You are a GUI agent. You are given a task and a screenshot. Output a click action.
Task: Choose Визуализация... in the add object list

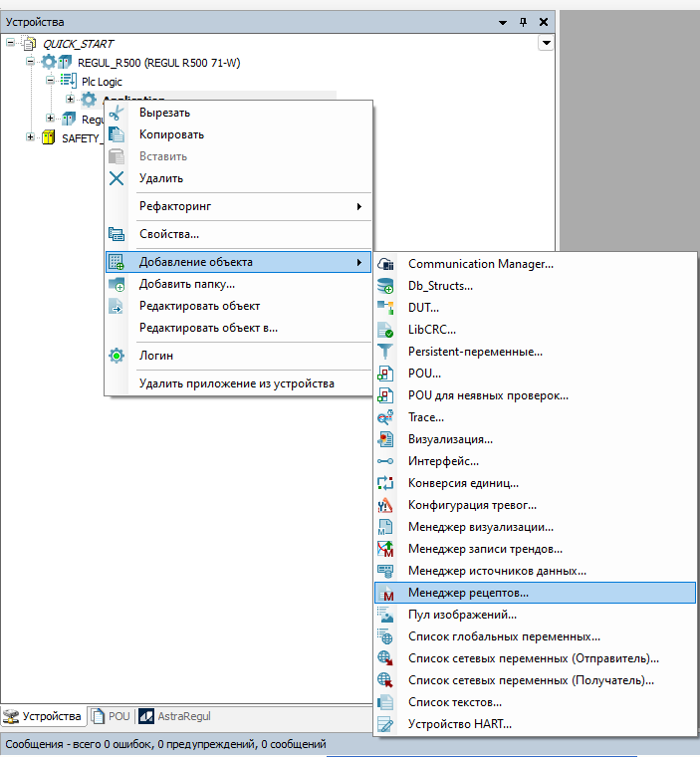(x=450, y=439)
